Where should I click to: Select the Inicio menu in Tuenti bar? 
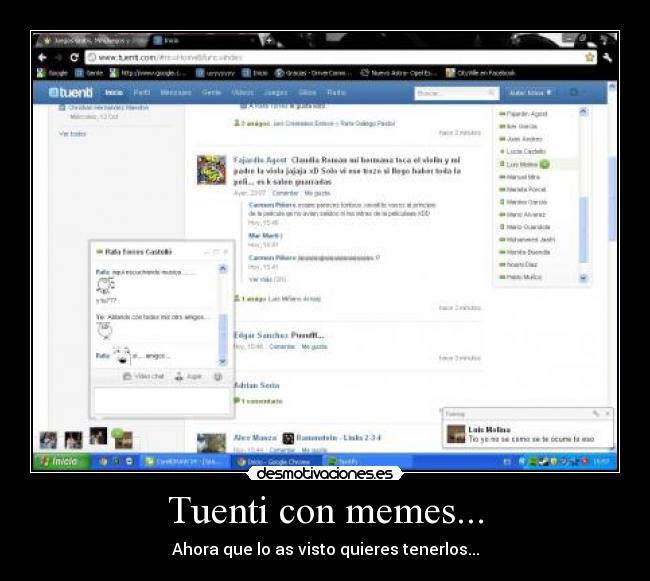(114, 92)
